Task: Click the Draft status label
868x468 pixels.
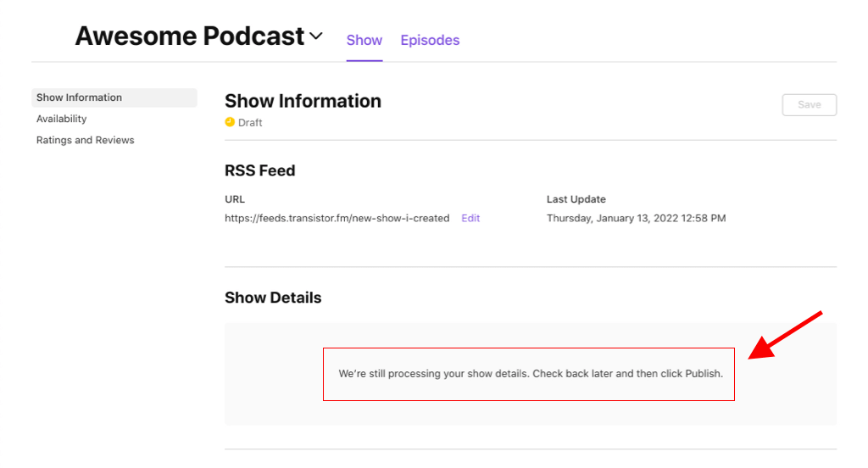Action: pos(250,123)
